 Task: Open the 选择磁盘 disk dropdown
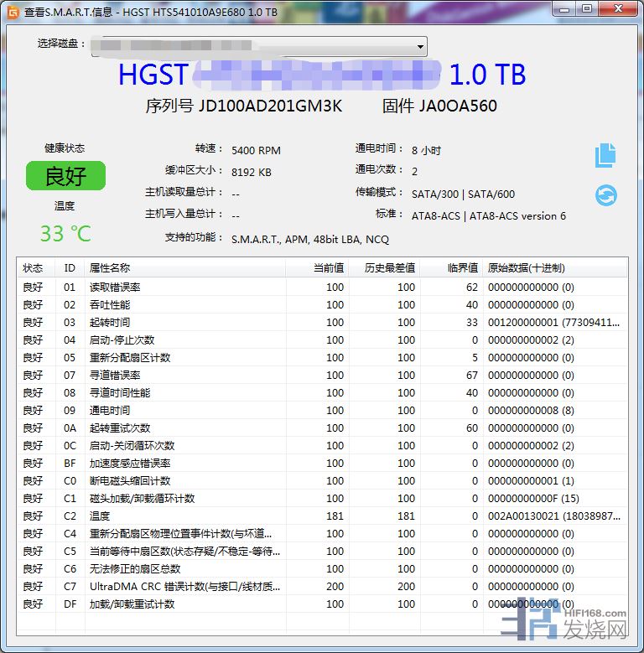[258, 46]
